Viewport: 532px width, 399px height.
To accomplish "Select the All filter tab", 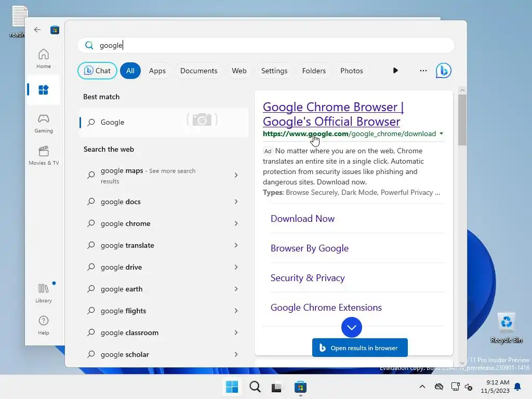I will 130,71.
